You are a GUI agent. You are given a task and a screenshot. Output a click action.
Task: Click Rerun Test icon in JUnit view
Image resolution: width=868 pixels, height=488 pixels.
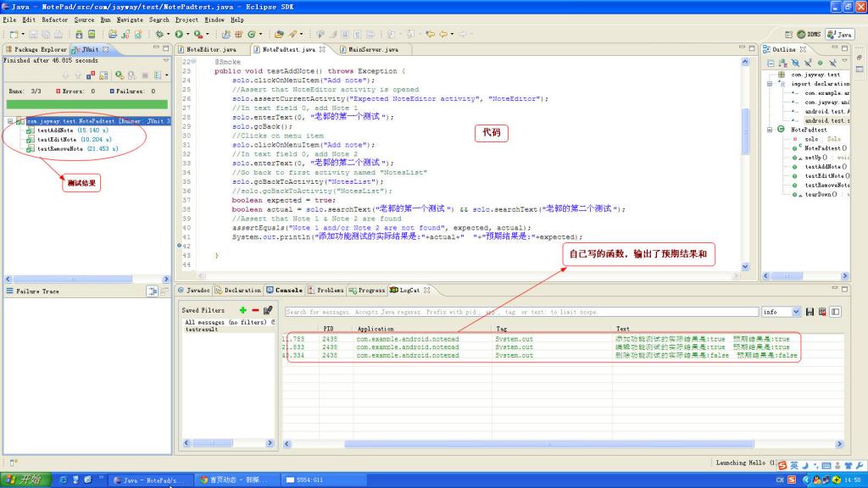click(x=120, y=75)
